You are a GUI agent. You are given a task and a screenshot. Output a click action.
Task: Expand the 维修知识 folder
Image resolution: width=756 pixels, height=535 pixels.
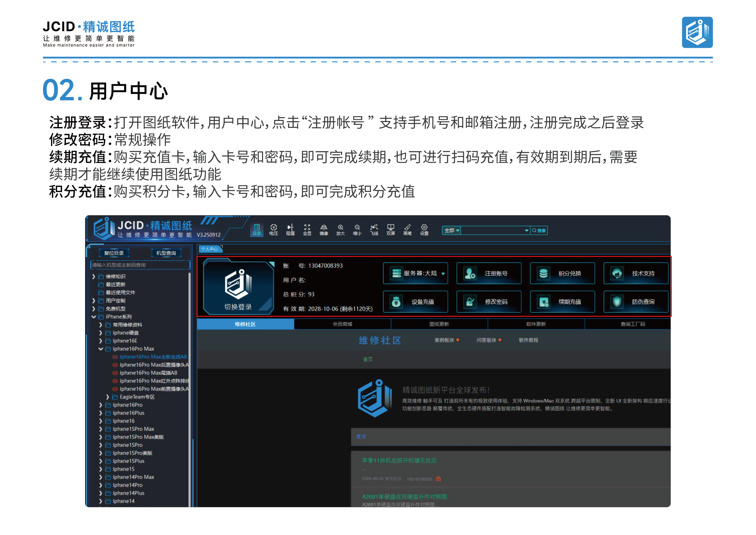click(x=94, y=276)
